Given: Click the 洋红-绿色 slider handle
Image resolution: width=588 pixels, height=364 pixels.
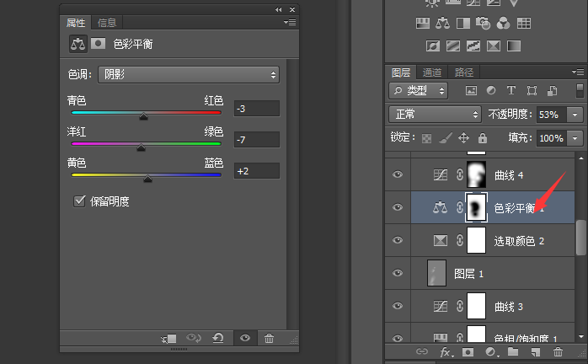Looking at the screenshot, I should point(141,147).
